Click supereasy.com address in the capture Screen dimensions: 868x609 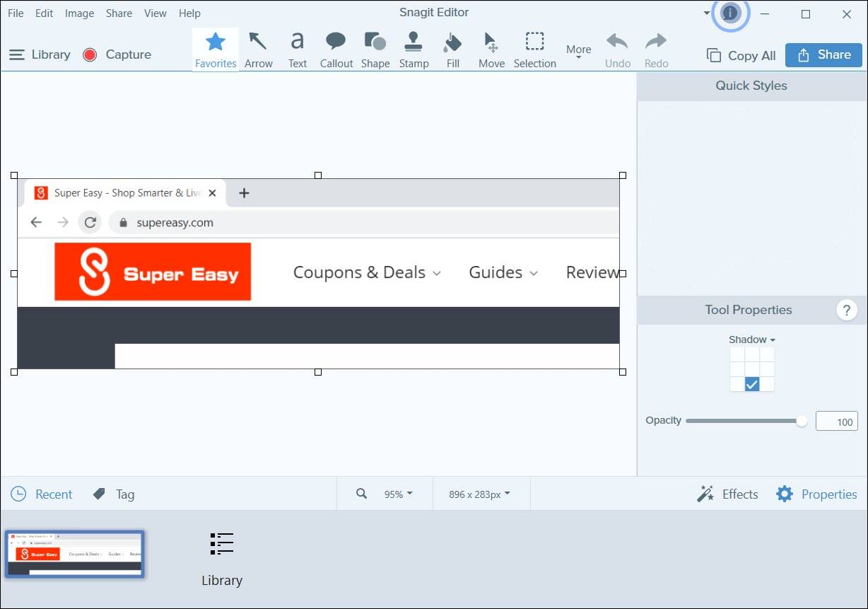[175, 223]
